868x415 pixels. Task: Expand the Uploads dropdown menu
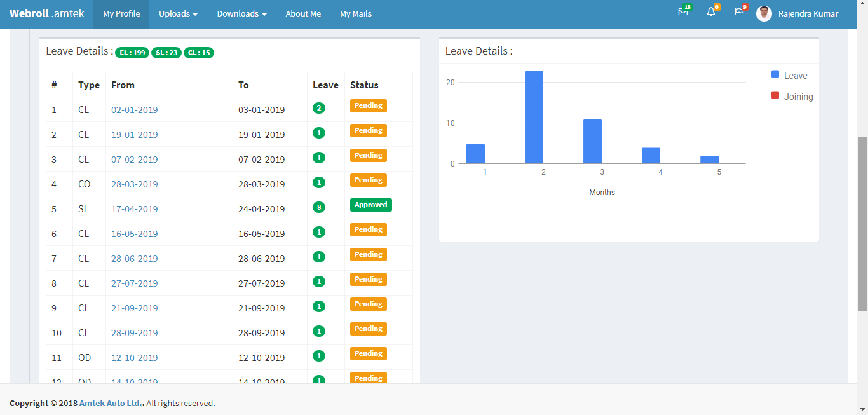pyautogui.click(x=178, y=14)
